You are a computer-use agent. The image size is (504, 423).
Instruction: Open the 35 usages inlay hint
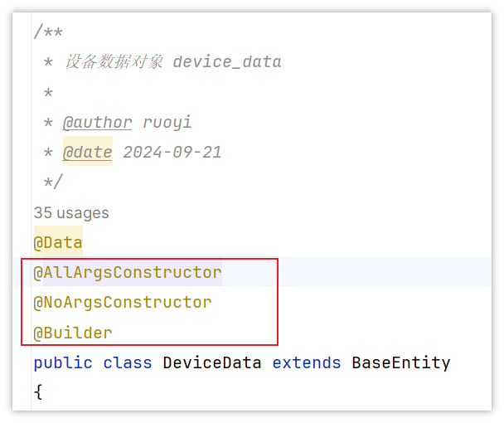pyautogui.click(x=71, y=212)
